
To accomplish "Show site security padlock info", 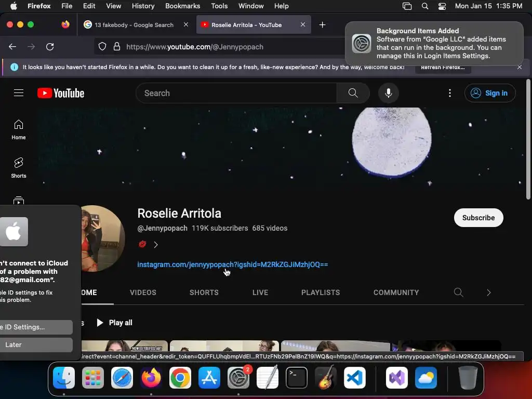I will pyautogui.click(x=117, y=46).
